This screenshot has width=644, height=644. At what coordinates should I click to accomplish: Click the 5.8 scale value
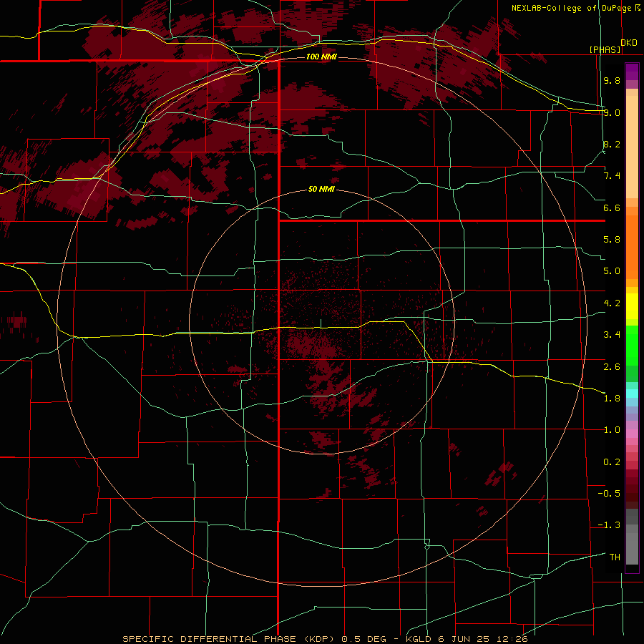click(x=612, y=240)
